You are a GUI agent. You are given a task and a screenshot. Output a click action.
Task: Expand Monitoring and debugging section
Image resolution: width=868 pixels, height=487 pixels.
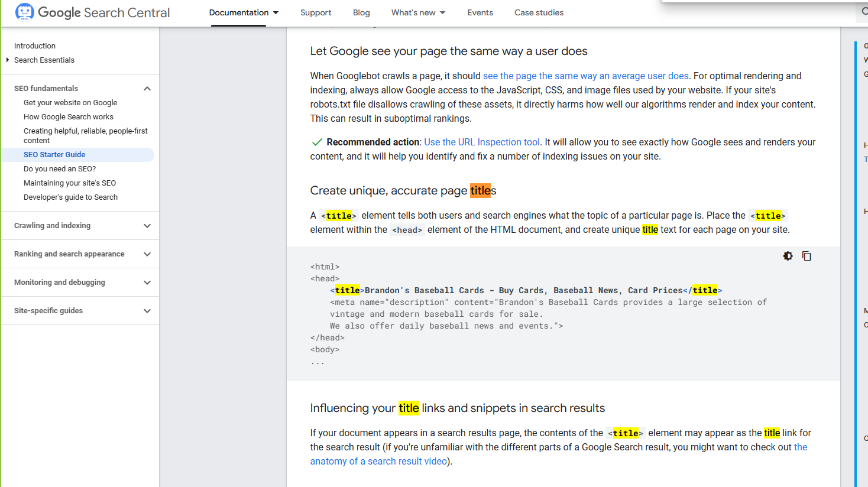tap(147, 283)
